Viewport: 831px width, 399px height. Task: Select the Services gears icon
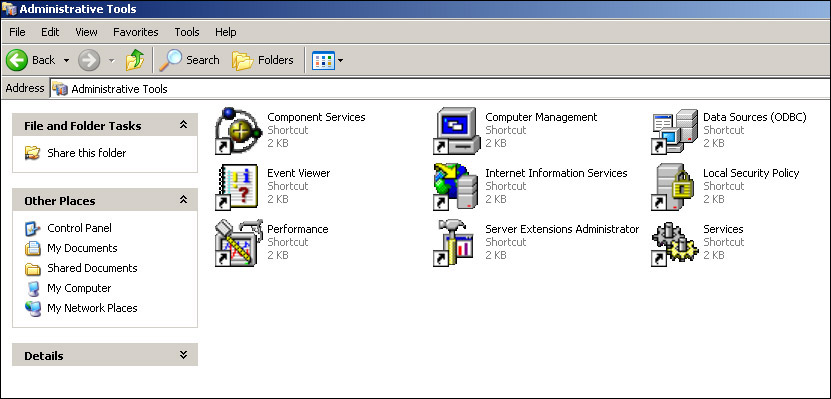pyautogui.click(x=675, y=243)
